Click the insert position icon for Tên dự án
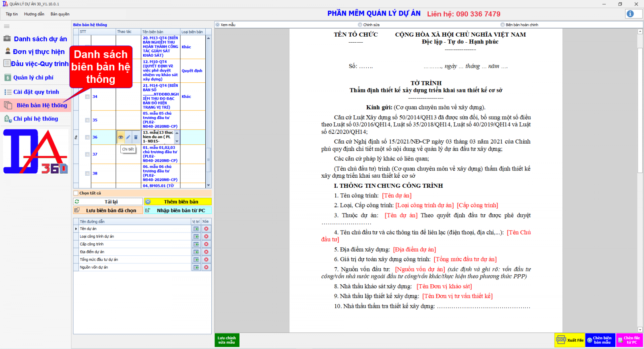This screenshot has height=349, width=644. (x=196, y=229)
